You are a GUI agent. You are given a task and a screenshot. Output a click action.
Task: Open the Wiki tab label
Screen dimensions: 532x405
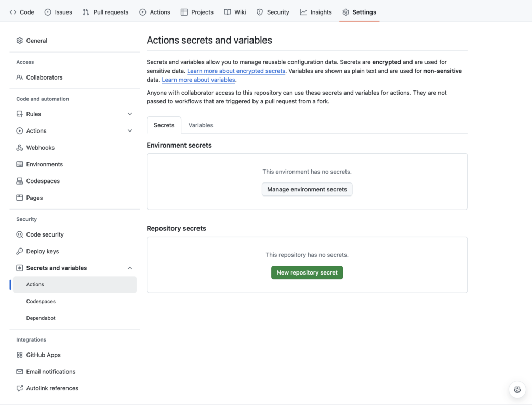[240, 12]
